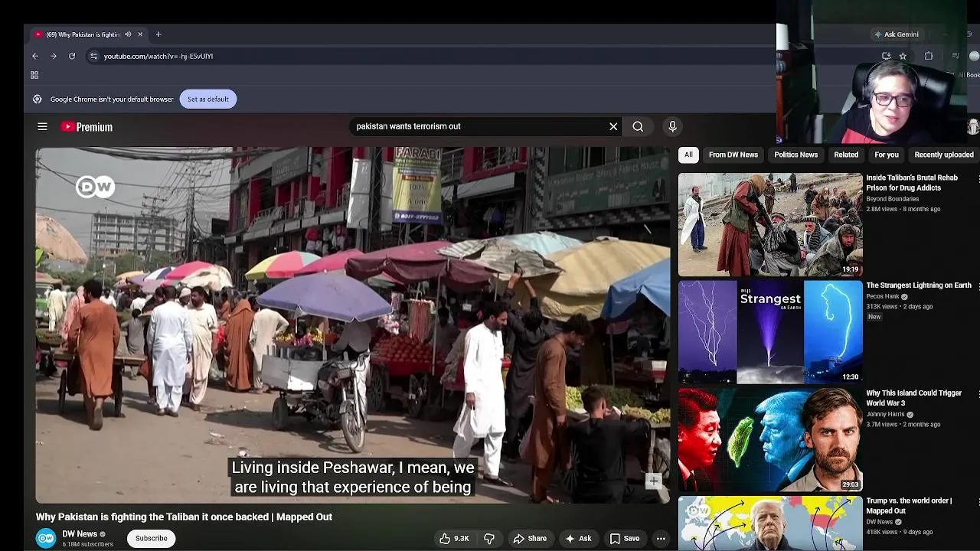Subscribe to DW News
980x551 pixels.
151,539
